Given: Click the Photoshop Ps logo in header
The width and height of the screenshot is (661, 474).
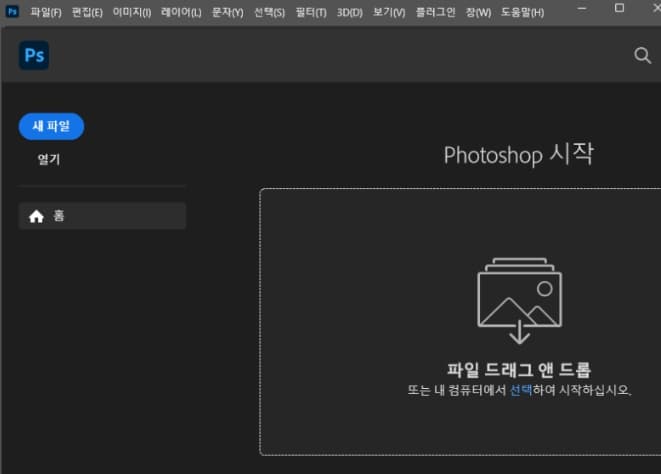Looking at the screenshot, I should tap(34, 55).
